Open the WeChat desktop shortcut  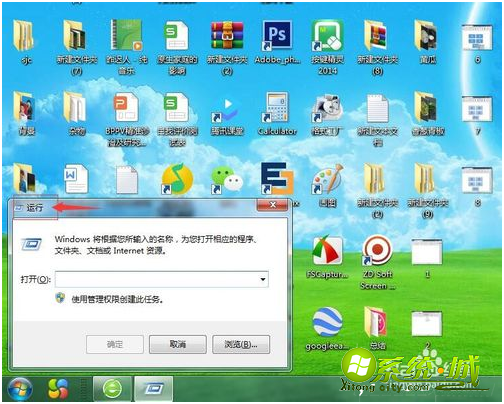[227, 180]
